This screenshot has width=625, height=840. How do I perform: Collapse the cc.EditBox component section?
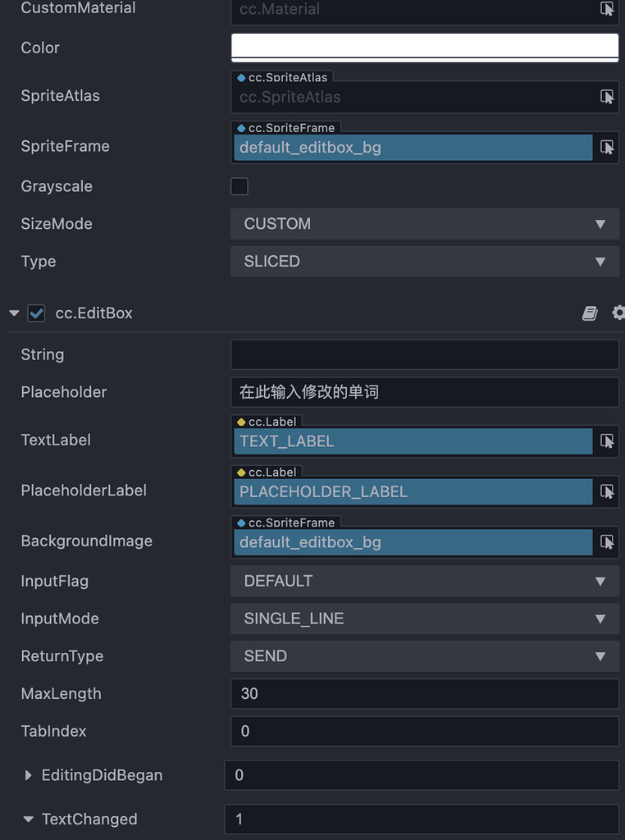[13, 313]
